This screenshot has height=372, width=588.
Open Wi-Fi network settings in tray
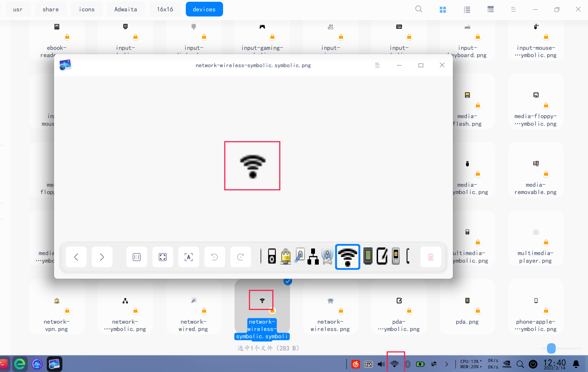click(394, 364)
